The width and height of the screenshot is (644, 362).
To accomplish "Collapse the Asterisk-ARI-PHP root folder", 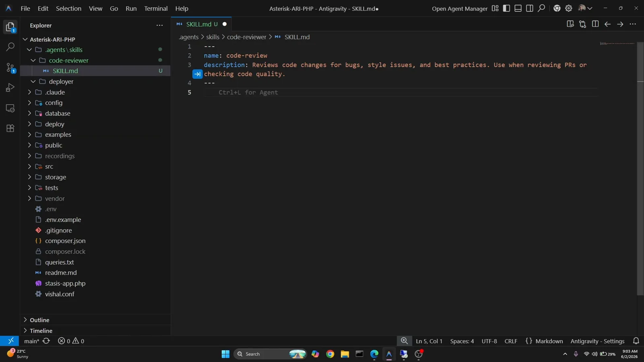I will point(25,39).
